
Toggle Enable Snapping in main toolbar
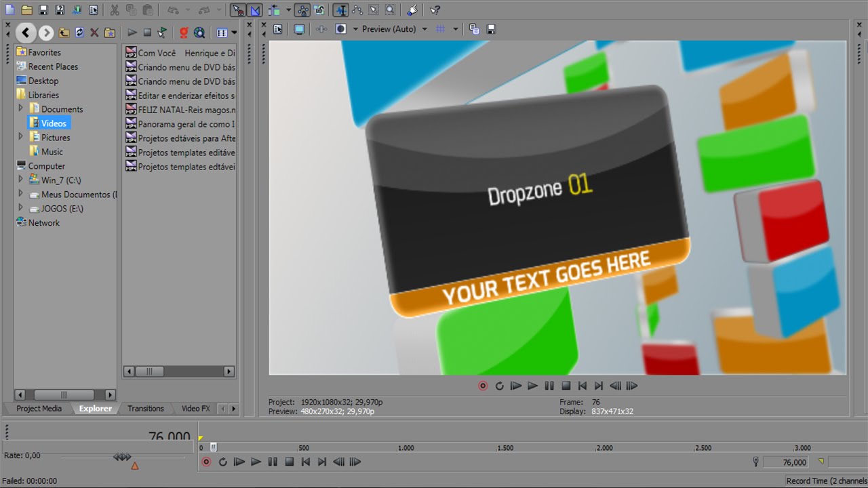click(238, 10)
